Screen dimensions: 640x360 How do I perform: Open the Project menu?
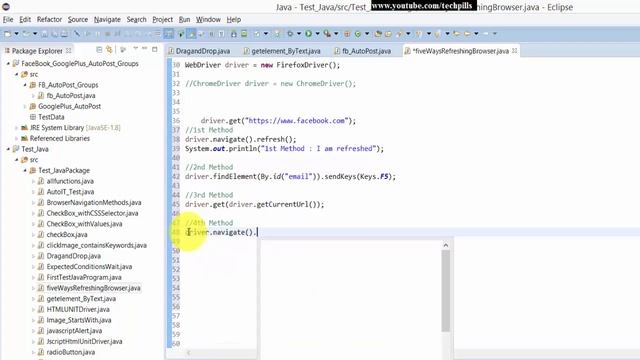pyautogui.click(x=162, y=20)
